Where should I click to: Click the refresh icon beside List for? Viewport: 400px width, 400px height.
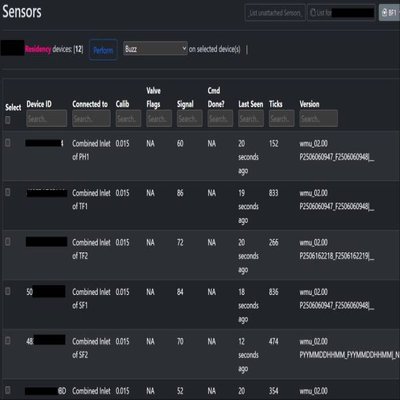[x=313, y=13]
